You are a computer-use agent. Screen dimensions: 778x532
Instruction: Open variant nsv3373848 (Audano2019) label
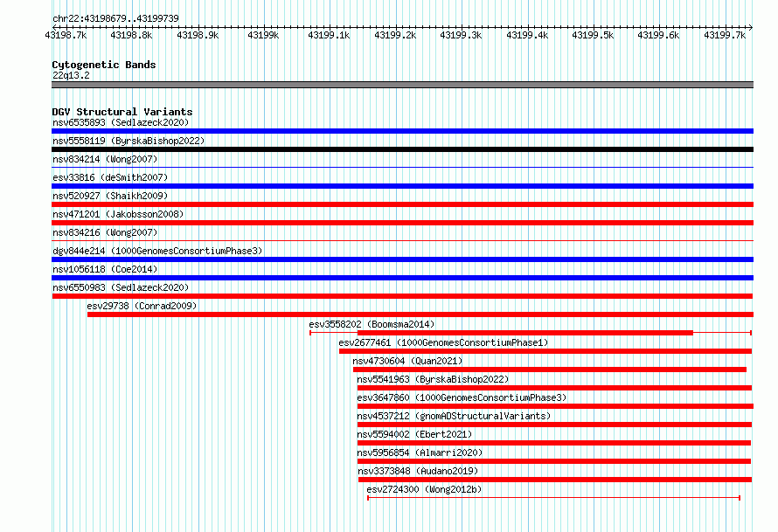point(418,471)
